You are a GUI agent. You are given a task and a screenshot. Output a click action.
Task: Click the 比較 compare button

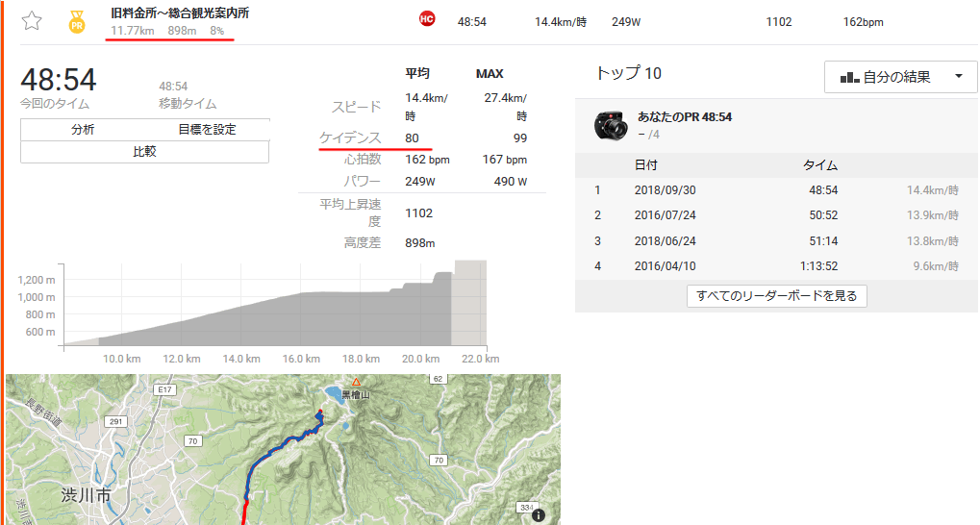[x=144, y=151]
